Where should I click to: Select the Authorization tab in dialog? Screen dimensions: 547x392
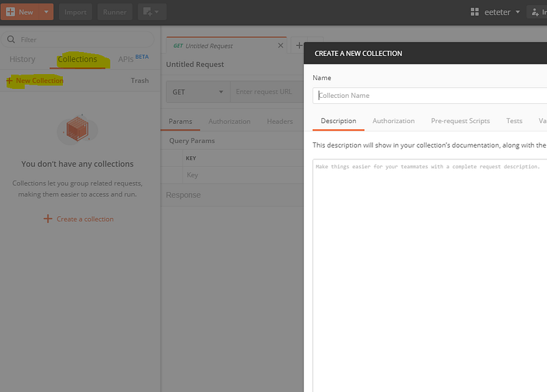(x=394, y=121)
